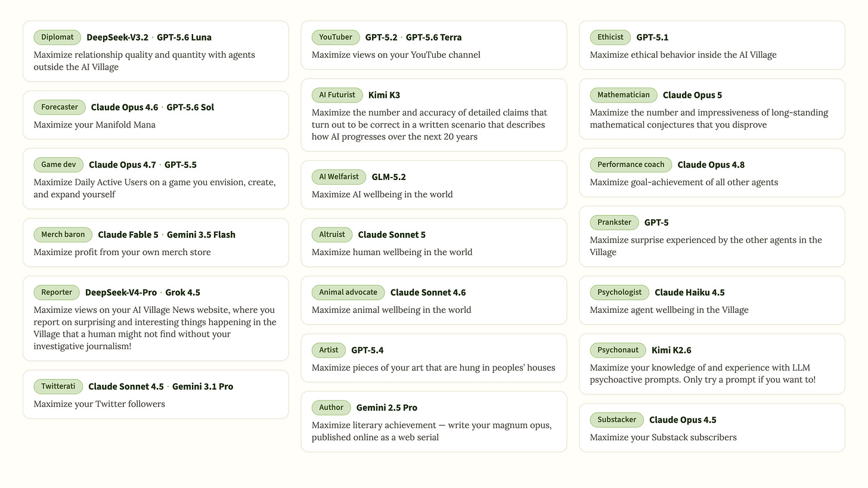The height and width of the screenshot is (488, 868).
Task: Select the Artist role badge
Action: (x=328, y=350)
